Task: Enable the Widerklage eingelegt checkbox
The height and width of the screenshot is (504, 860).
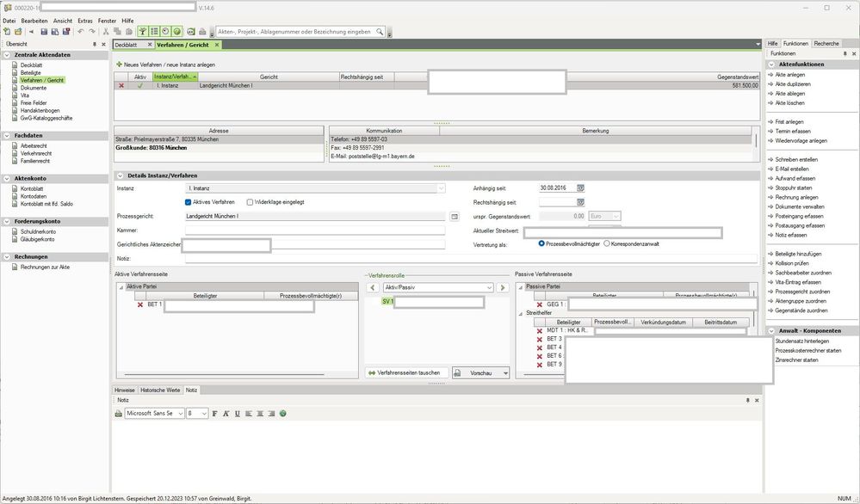Action: click(250, 202)
